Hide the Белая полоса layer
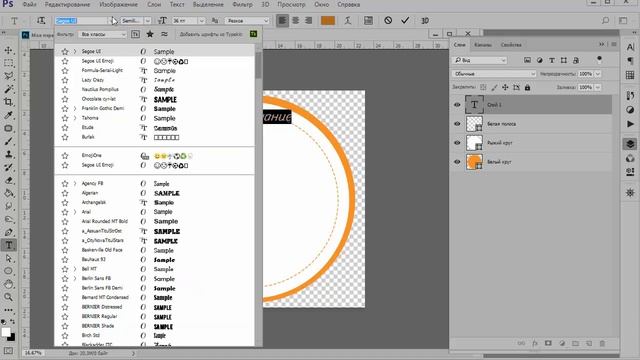Viewport: 640px width, 360px height. coord(457,124)
